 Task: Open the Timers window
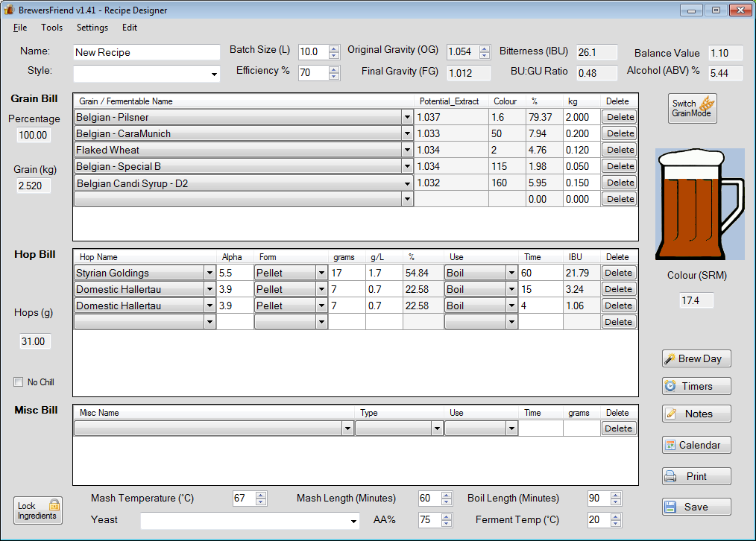tap(696, 386)
